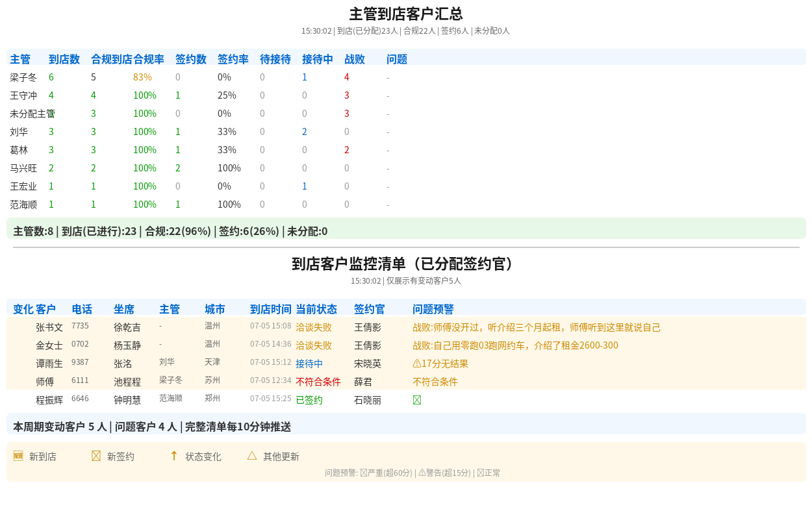Click signing officer 宋晓英
812x509 pixels.
pos(368,364)
